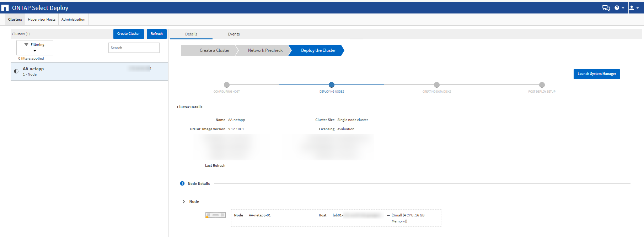Expand the Node section chevron
This screenshot has width=644, height=237.
click(184, 202)
